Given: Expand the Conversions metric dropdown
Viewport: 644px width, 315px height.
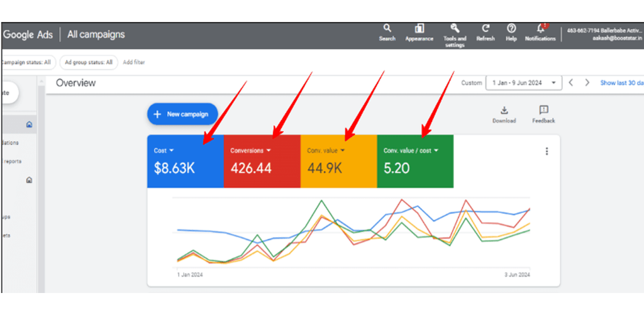Looking at the screenshot, I should coord(269,151).
